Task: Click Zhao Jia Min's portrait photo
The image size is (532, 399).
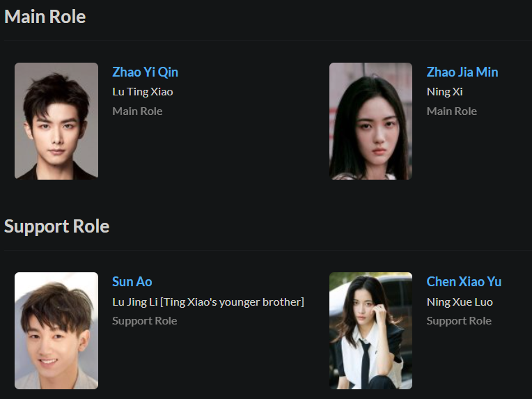Action: [371, 121]
